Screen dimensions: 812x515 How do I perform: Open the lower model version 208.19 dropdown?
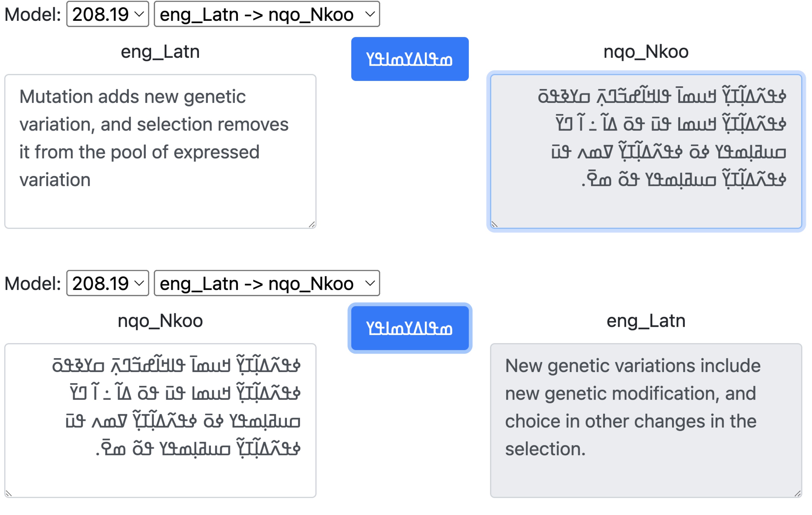pos(107,283)
